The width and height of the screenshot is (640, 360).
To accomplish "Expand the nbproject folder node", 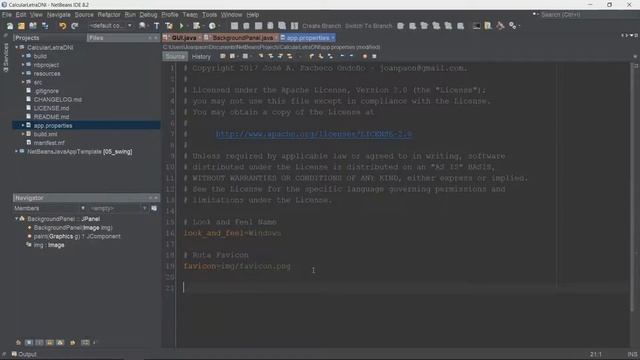I will click(23, 64).
